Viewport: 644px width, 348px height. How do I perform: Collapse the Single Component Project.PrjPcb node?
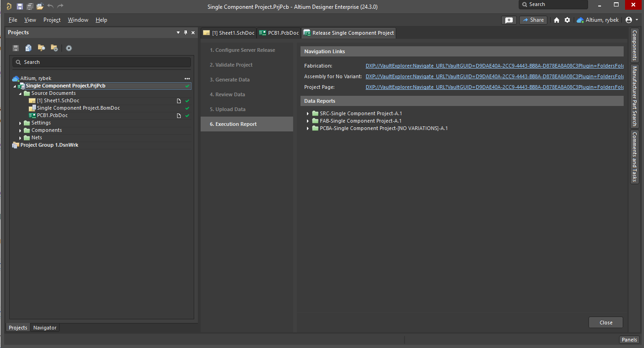point(15,86)
